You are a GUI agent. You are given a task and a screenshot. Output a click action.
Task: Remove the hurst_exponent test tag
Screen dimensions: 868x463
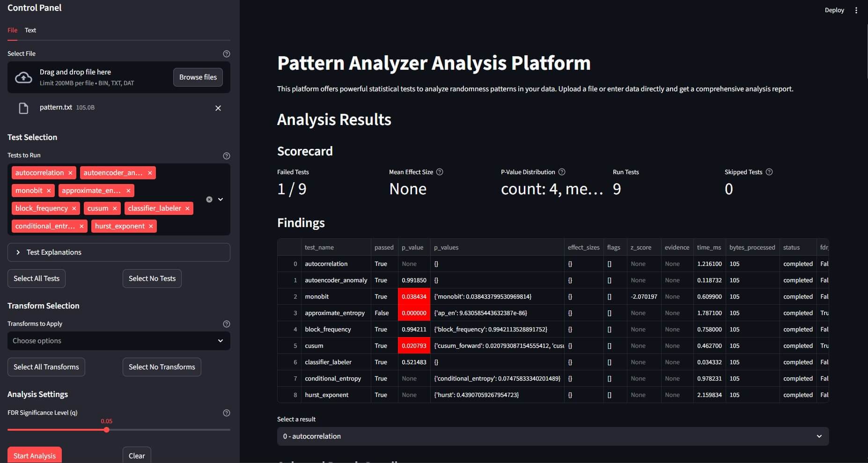[151, 227]
